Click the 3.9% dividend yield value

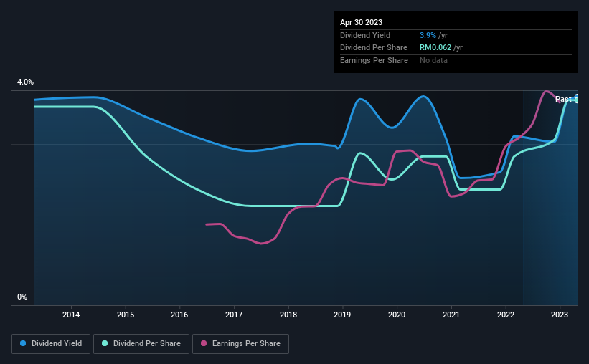(x=428, y=35)
